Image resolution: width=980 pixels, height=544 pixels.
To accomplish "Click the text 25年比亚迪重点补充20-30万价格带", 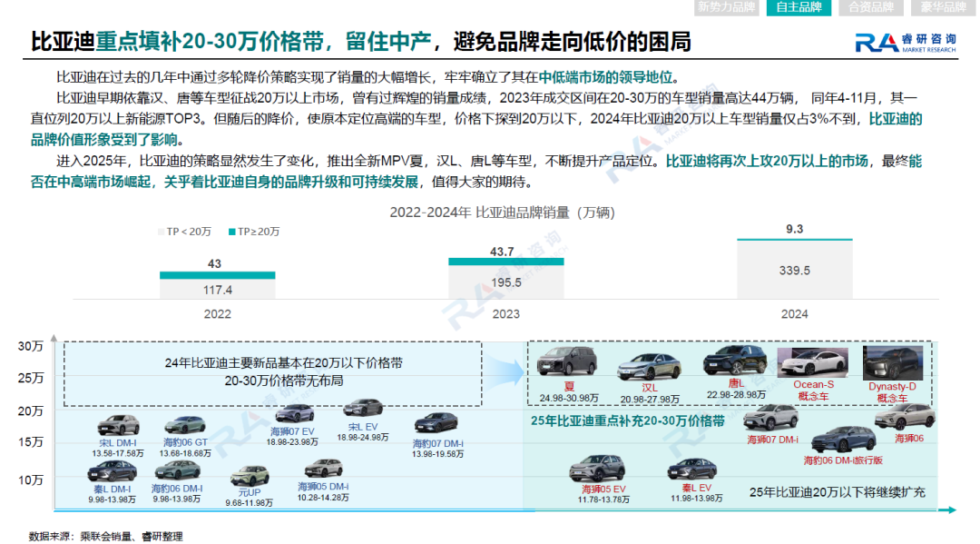I will click(x=628, y=420).
